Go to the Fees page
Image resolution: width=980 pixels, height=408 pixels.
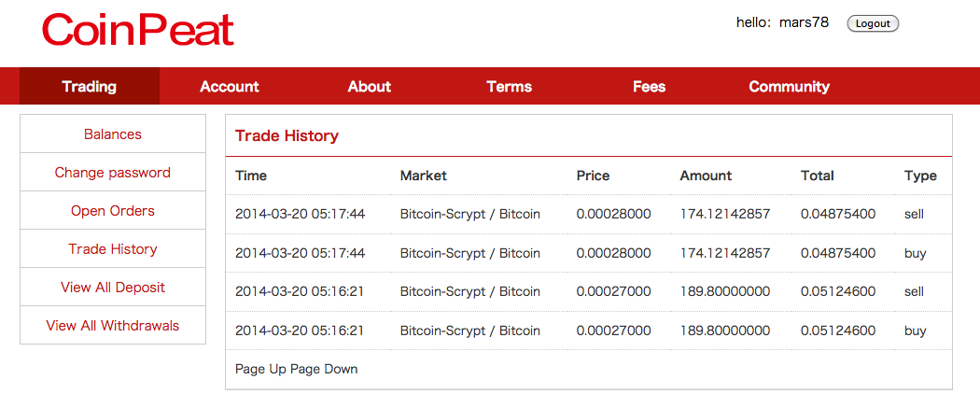click(650, 86)
